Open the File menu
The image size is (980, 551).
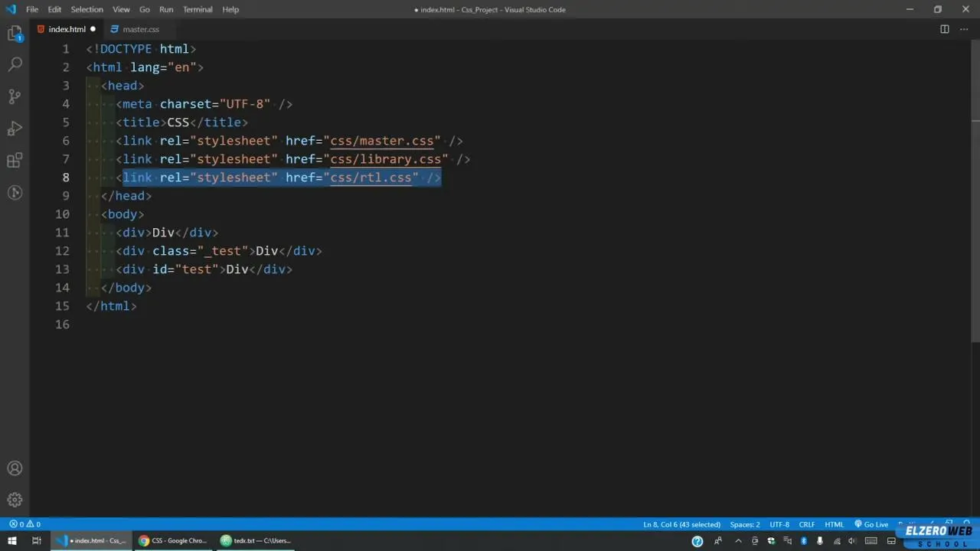pos(32,9)
